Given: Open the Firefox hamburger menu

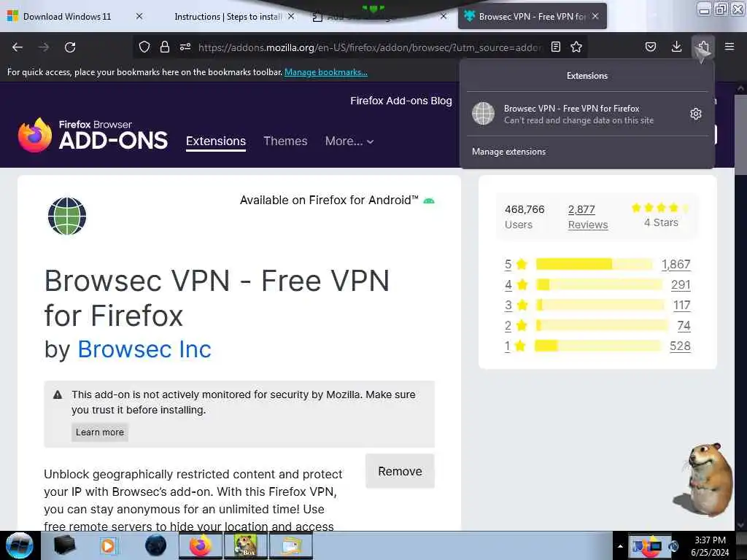Looking at the screenshot, I should click(x=729, y=47).
